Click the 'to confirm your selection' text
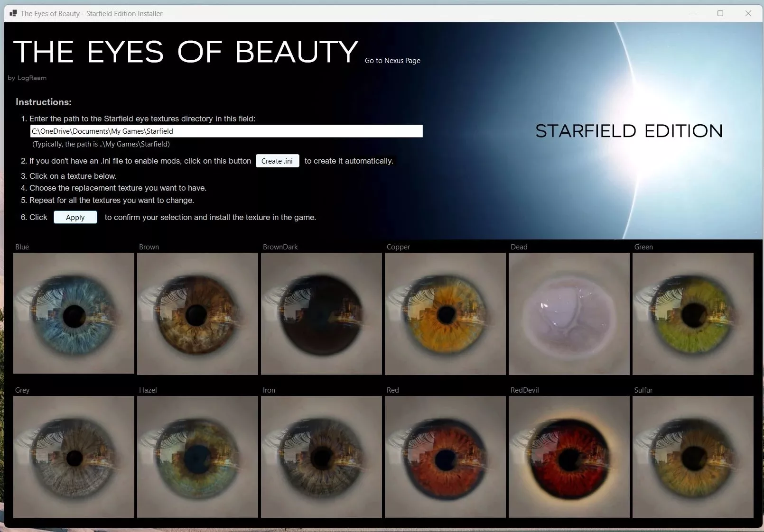Screen dimensions: 764x532 210,217
